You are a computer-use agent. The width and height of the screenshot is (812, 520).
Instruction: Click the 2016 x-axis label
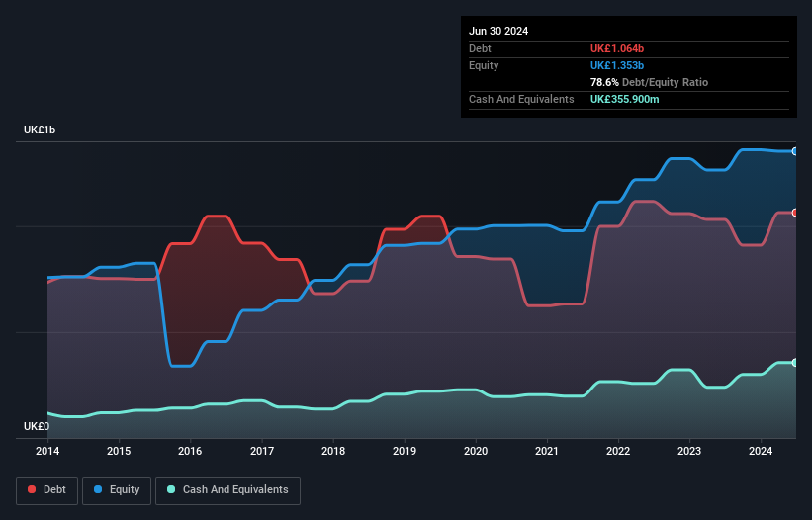click(x=190, y=451)
